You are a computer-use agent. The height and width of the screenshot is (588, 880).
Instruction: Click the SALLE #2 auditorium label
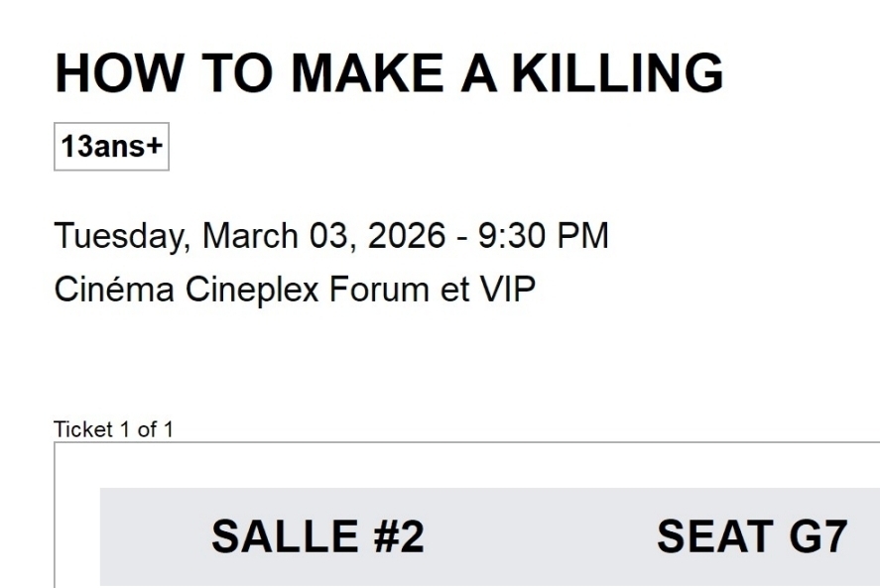[317, 537]
